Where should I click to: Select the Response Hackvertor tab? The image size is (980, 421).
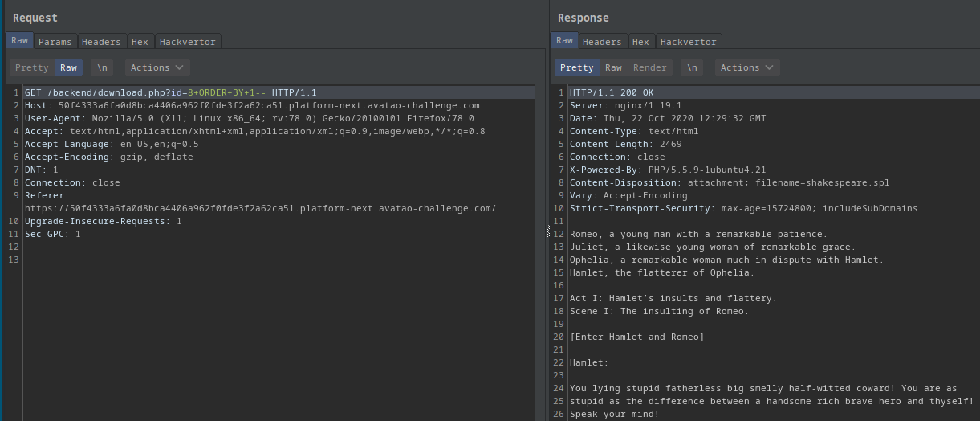pos(688,42)
